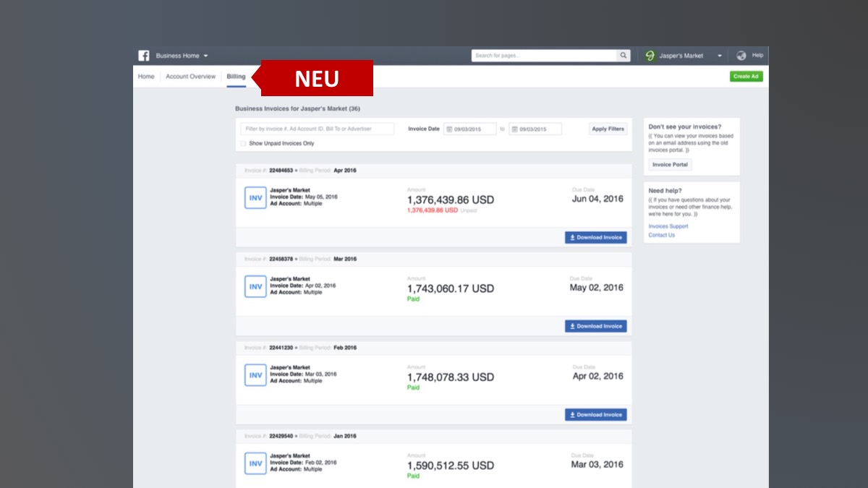Open the invoice start date picker
The height and width of the screenshot is (488, 868).
point(469,129)
